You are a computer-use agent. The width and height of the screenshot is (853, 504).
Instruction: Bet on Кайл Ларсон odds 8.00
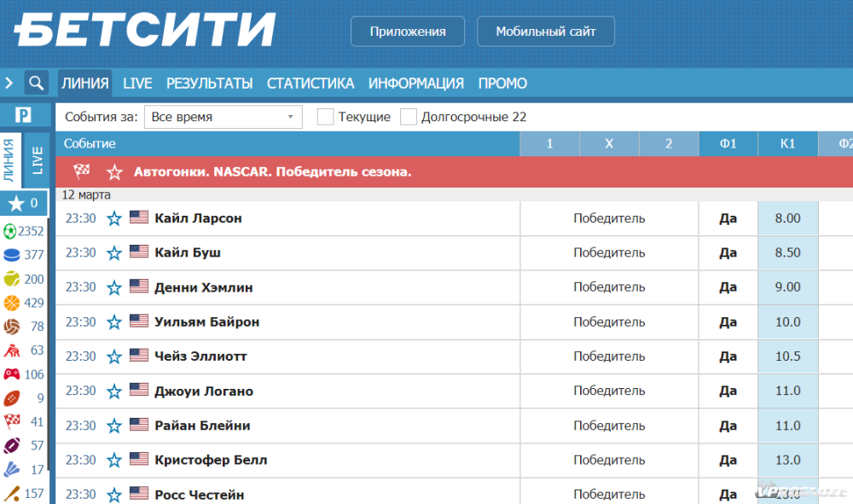click(x=787, y=218)
